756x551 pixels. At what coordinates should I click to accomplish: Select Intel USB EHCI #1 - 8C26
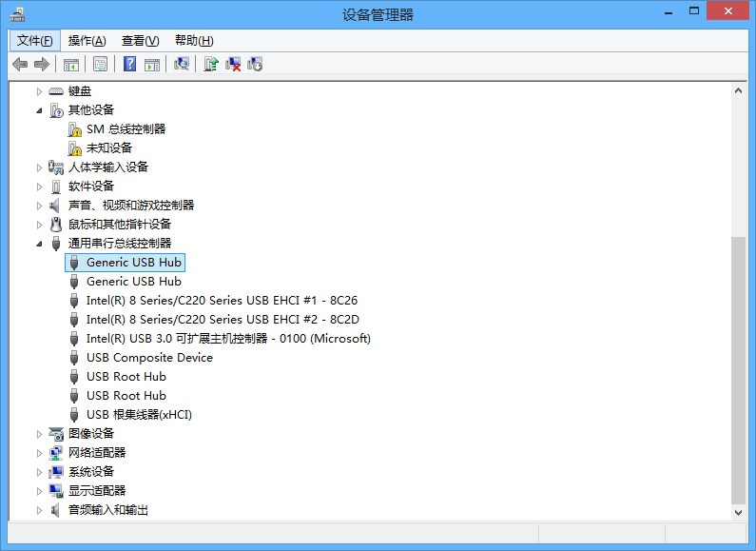click(222, 301)
